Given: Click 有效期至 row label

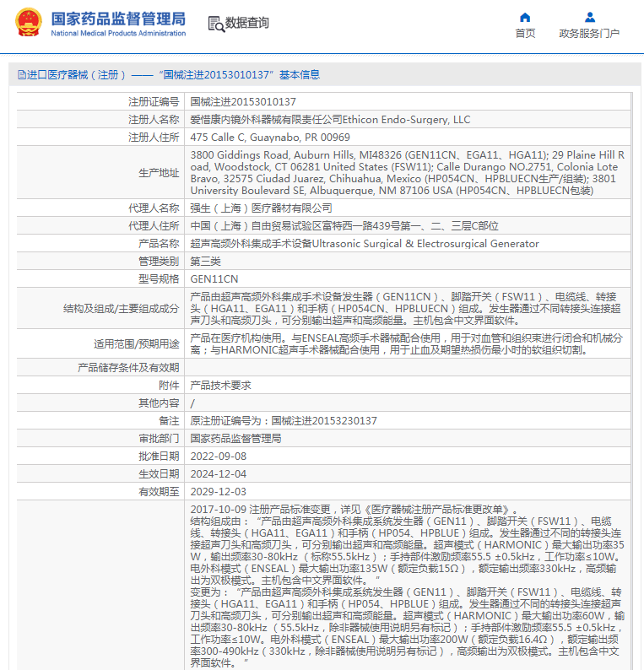Looking at the screenshot, I should coord(159,492).
